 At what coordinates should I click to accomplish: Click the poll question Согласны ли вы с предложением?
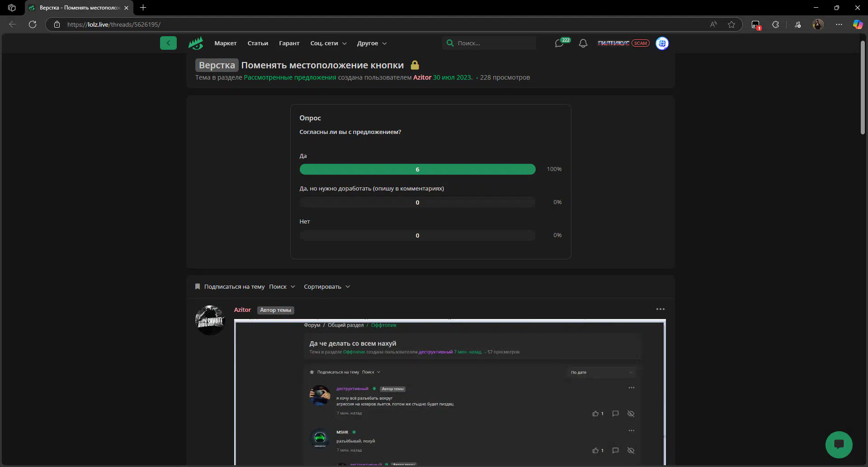(350, 132)
